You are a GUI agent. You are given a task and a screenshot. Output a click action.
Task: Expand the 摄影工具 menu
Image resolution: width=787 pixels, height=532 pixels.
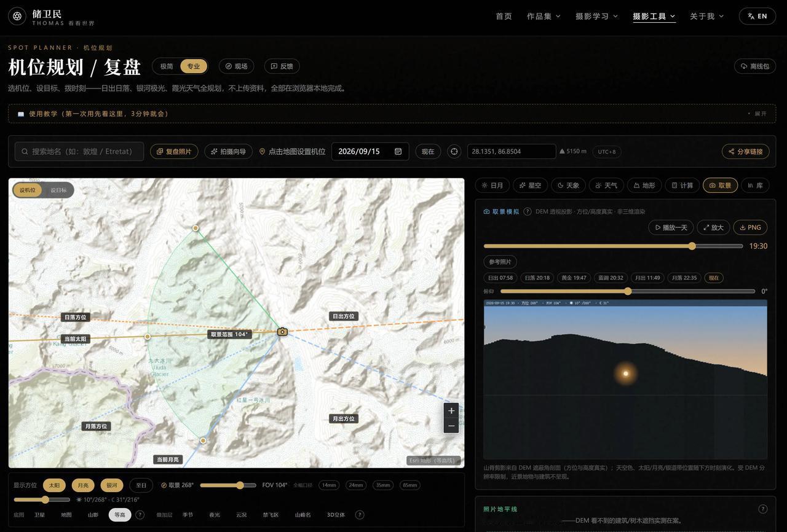click(654, 17)
